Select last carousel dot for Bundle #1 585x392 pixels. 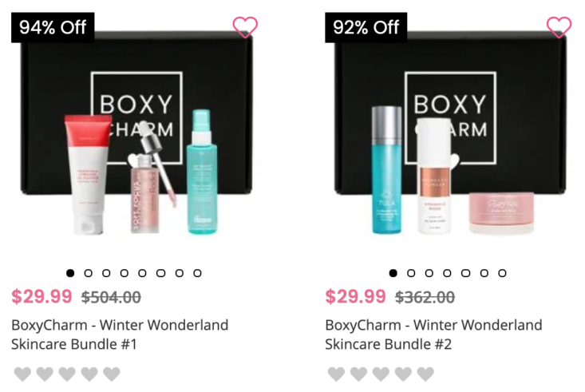pyautogui.click(x=197, y=273)
